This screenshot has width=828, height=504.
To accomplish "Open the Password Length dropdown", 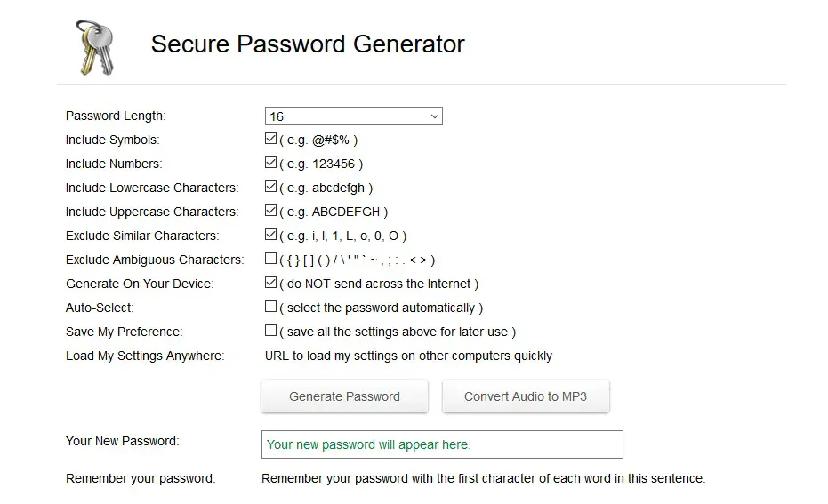I will coord(353,116).
